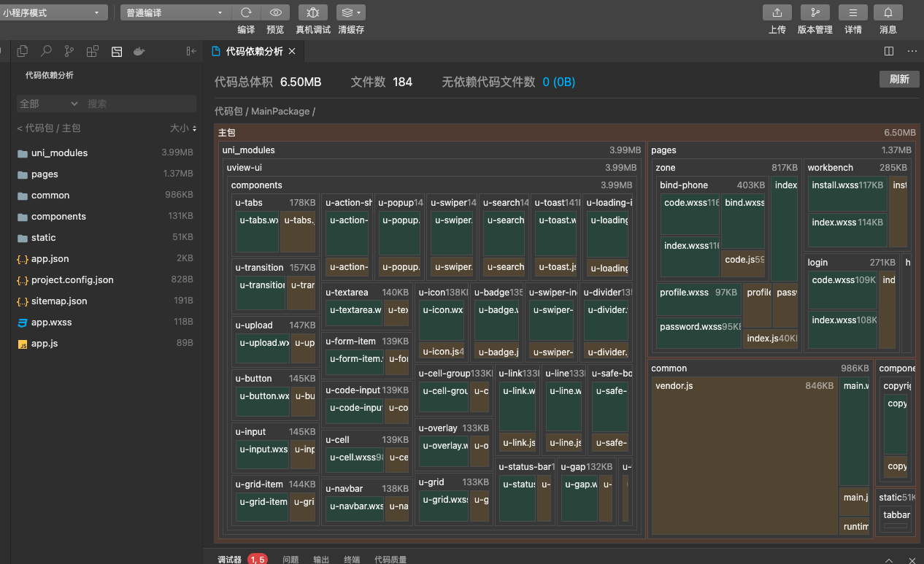Click the split editor icon

pyautogui.click(x=889, y=51)
